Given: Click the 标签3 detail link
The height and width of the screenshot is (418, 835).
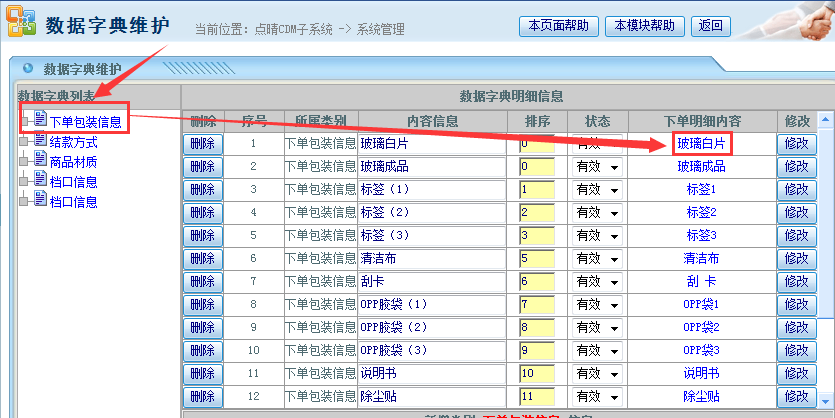Looking at the screenshot, I should tap(701, 235).
